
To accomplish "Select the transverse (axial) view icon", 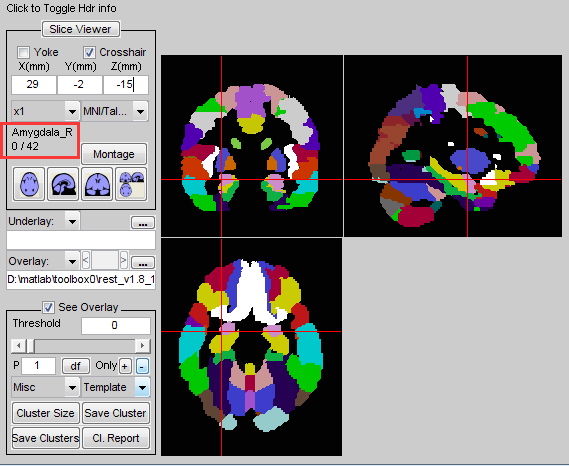I will [x=29, y=184].
